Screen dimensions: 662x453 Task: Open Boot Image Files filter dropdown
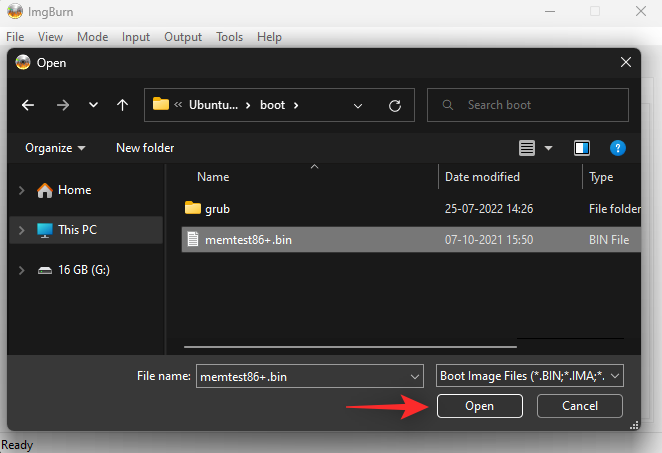point(529,376)
